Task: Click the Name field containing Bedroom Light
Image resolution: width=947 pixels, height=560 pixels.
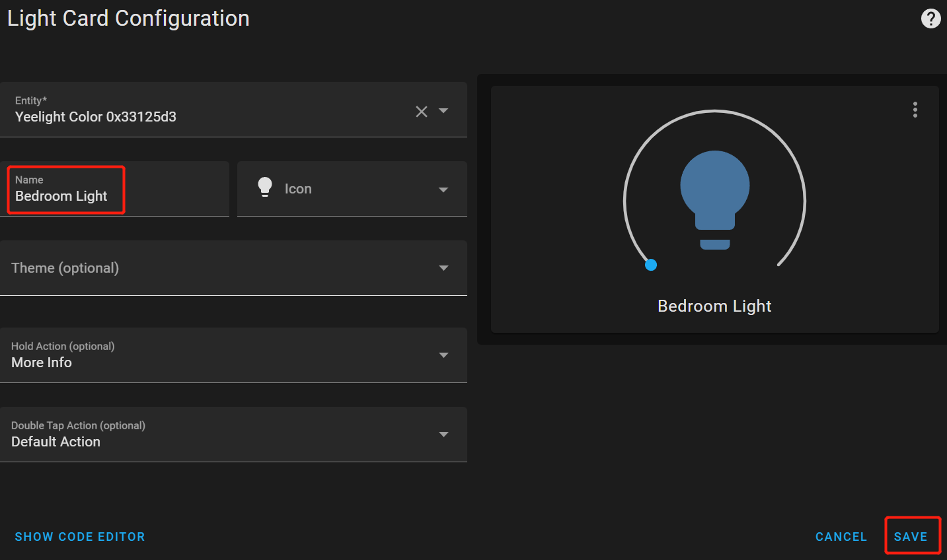Action: click(x=114, y=189)
